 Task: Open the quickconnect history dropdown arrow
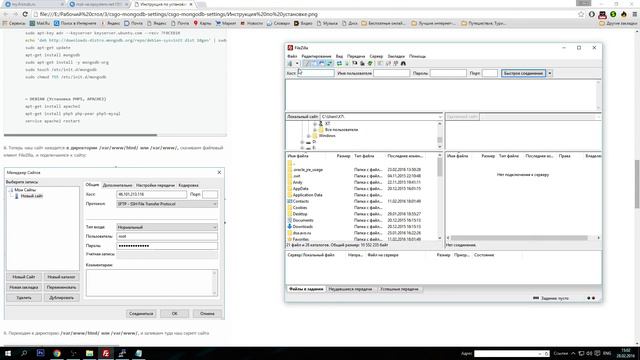[x=550, y=73]
